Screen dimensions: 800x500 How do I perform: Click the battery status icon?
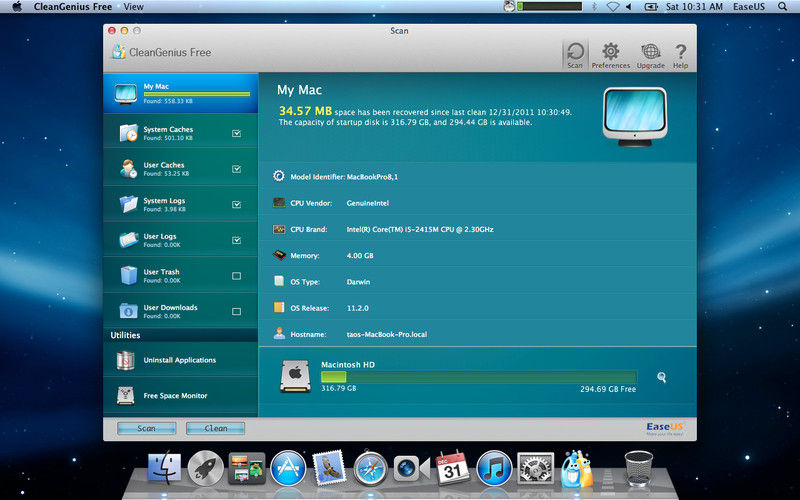tap(651, 7)
